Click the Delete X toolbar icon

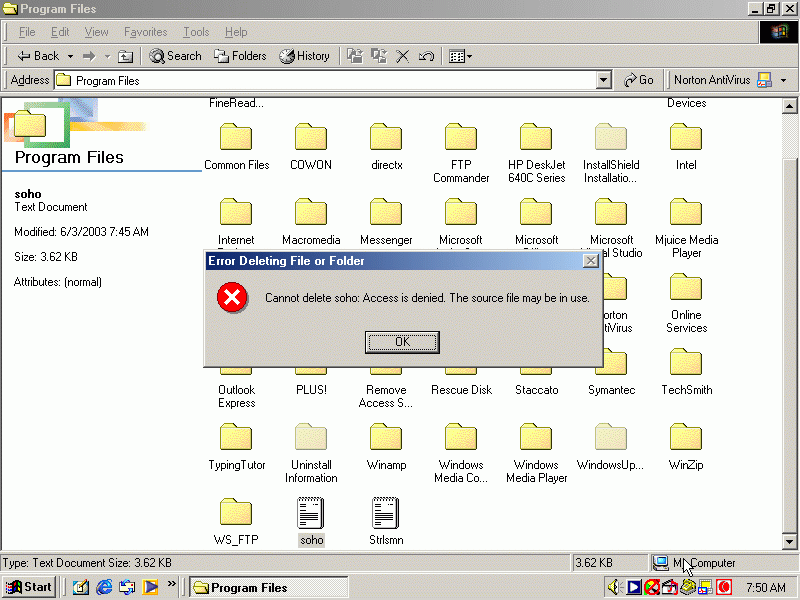coord(402,56)
